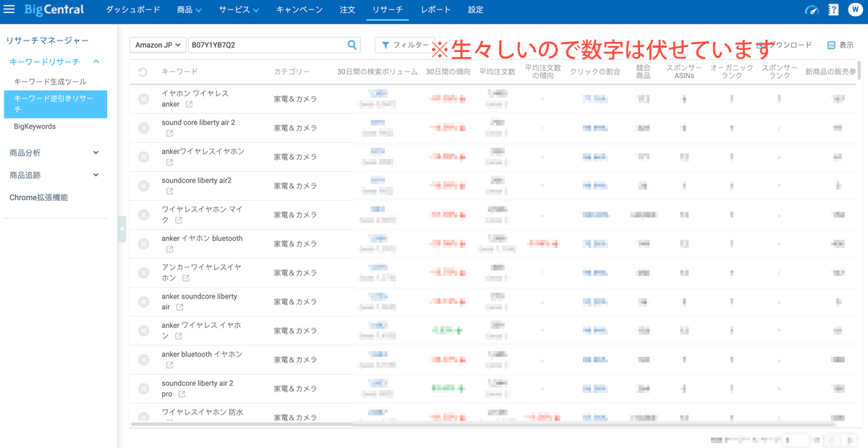Open the help question mark icon
This screenshot has height=448, width=868.
click(833, 10)
